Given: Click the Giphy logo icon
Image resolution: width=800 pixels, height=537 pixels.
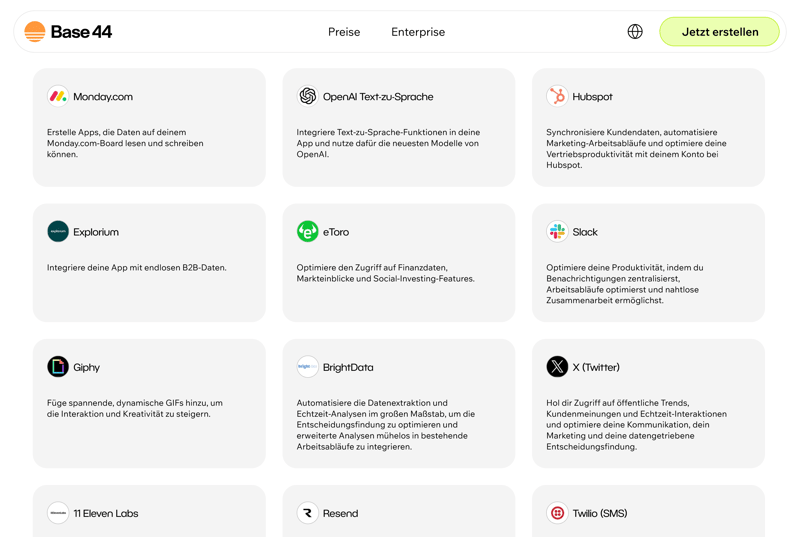Looking at the screenshot, I should click(x=58, y=367).
